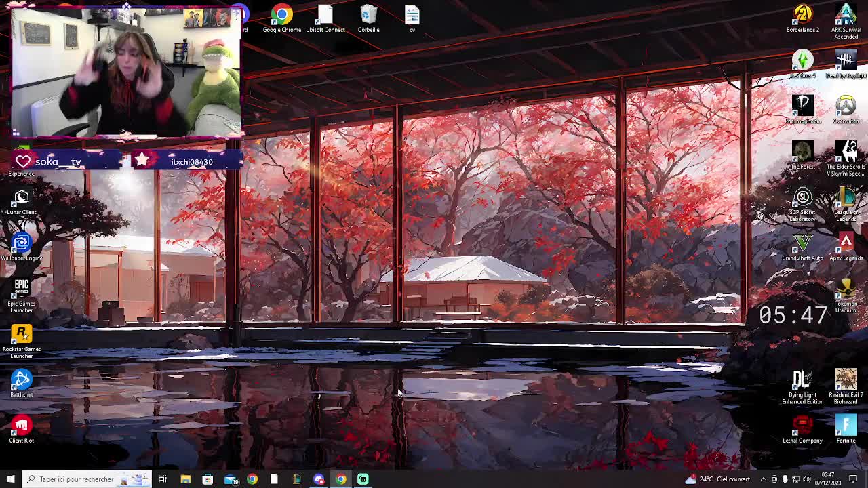Screen dimensions: 868x488
Task: Click the 'Taper ici pour rechercher' search box
Action: (x=87, y=479)
